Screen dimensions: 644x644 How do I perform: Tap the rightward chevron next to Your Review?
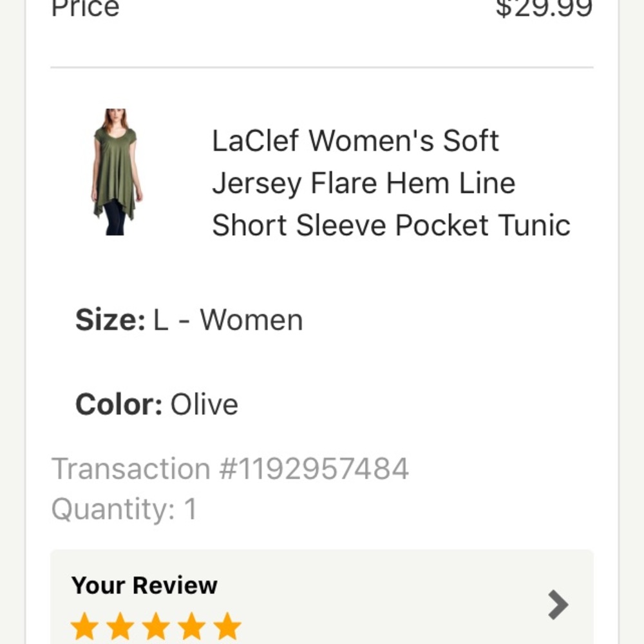pyautogui.click(x=556, y=604)
